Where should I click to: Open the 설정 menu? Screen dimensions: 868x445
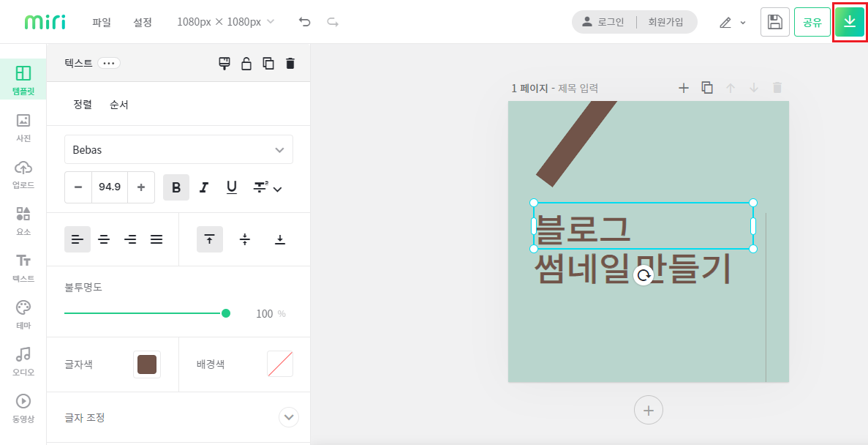[x=143, y=22]
